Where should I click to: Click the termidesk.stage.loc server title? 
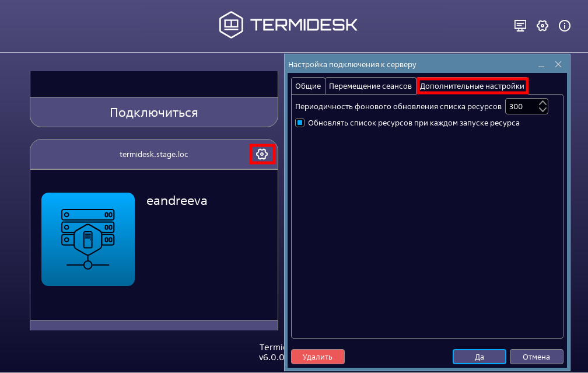click(154, 154)
